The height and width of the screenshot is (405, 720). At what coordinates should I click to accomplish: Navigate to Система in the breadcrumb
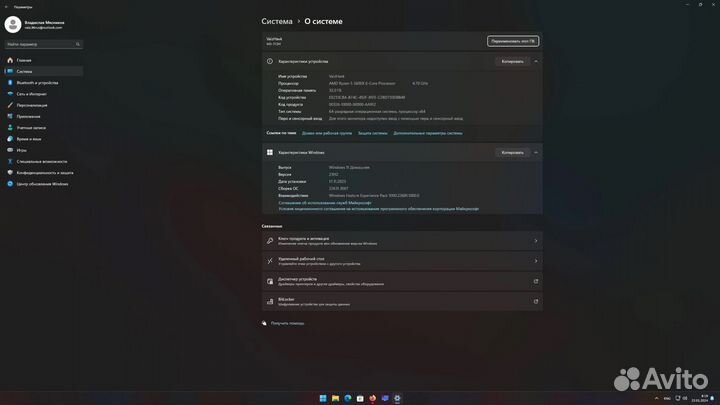[x=277, y=20]
